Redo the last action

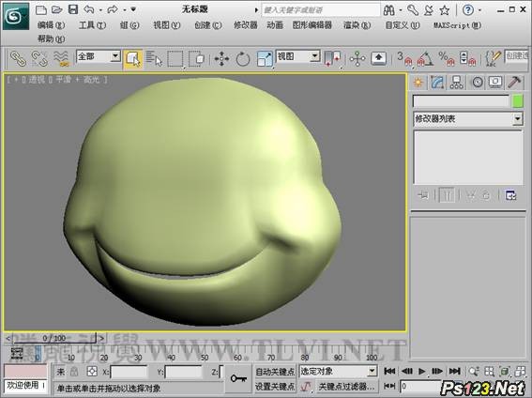113,9
